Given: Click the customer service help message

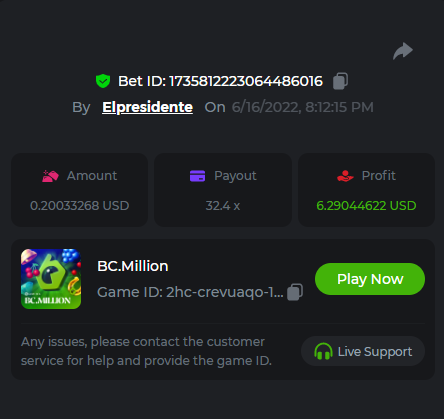Looking at the screenshot, I should pyautogui.click(x=146, y=351).
